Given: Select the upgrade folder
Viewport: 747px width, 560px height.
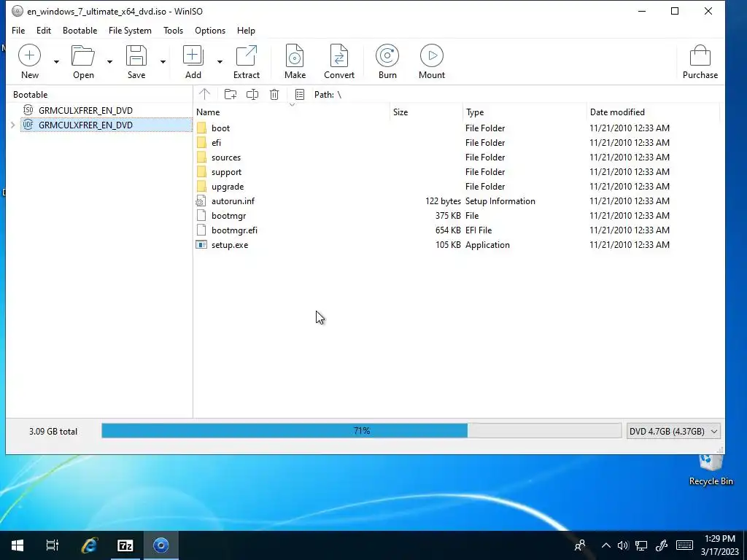Looking at the screenshot, I should pos(228,187).
